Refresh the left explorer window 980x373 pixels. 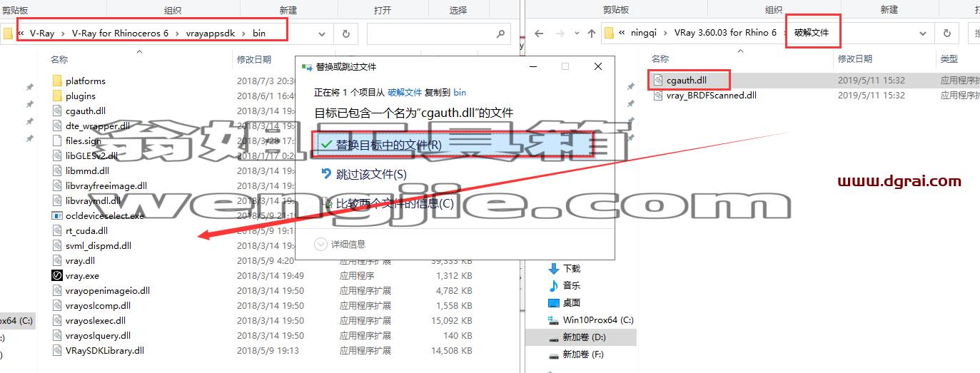[x=346, y=34]
